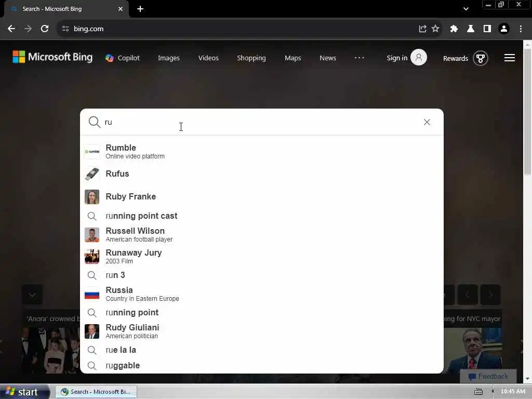Open Chrome Labs flask icon
532x399 pixels.
[471, 29]
